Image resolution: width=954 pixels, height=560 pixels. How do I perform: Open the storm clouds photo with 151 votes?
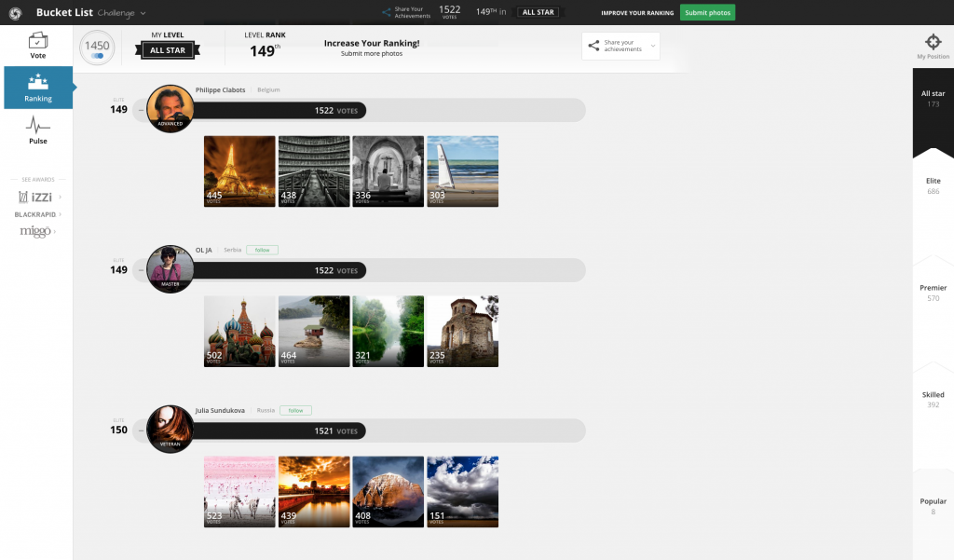463,492
